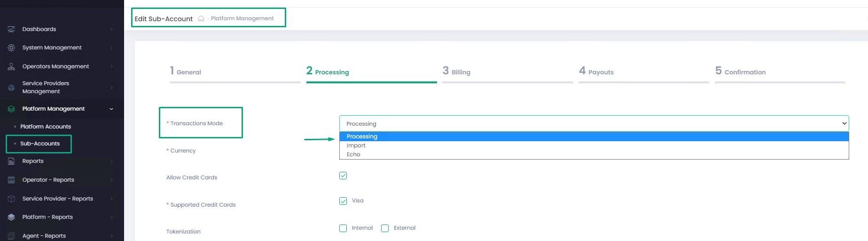This screenshot has height=241, width=868.
Task: Collapse the Platform Management menu chevron
Action: coord(111,109)
